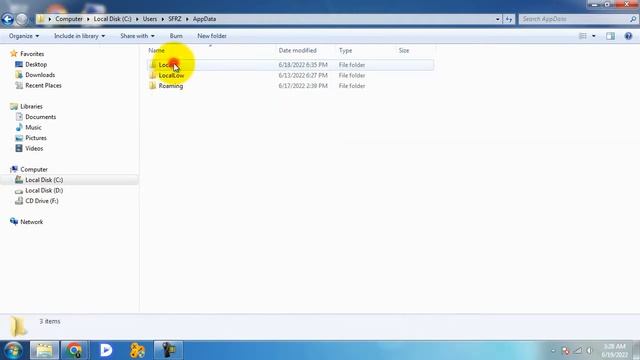Click the Music library note icon
The height and width of the screenshot is (360, 640).
click(x=19, y=127)
